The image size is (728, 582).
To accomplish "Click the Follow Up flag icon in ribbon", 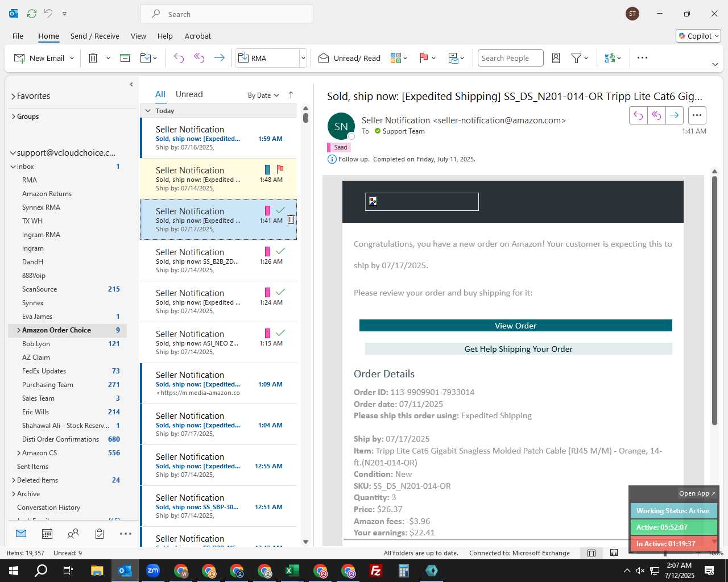I will (424, 58).
